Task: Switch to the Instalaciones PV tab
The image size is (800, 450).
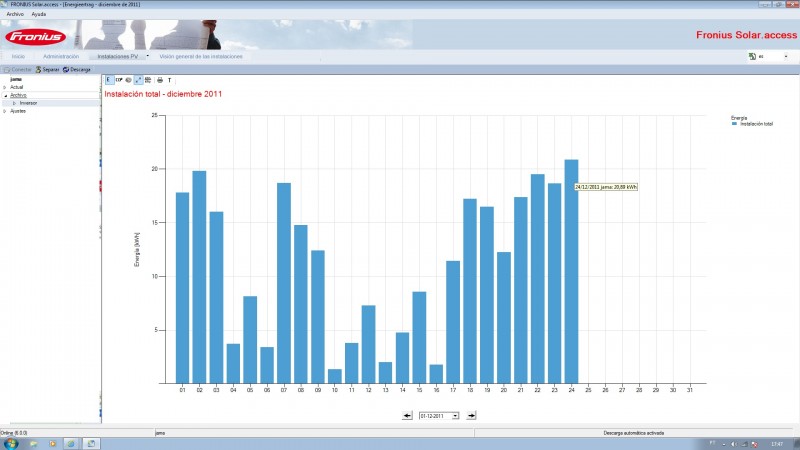Action: click(x=118, y=56)
